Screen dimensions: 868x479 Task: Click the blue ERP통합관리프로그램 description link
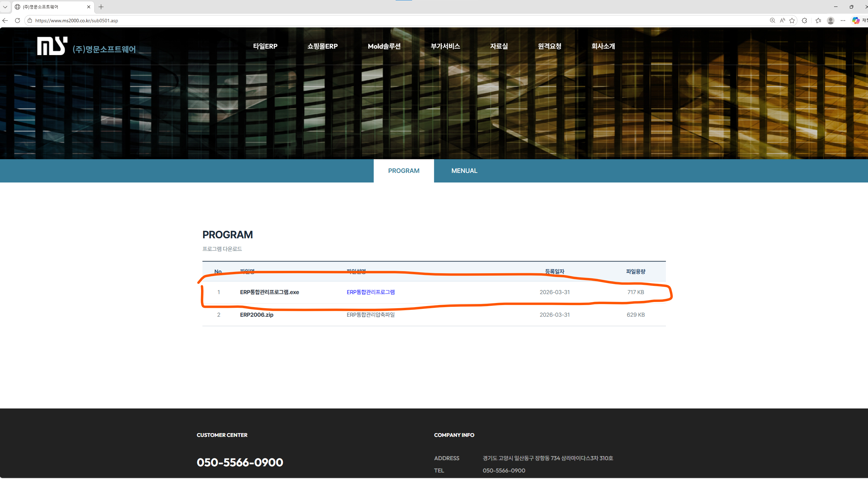tap(371, 292)
